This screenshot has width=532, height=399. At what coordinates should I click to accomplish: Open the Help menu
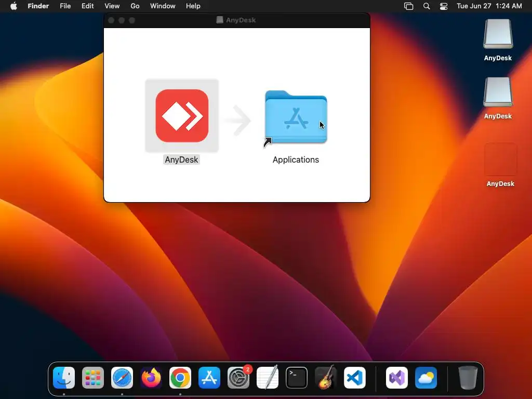coord(193,6)
